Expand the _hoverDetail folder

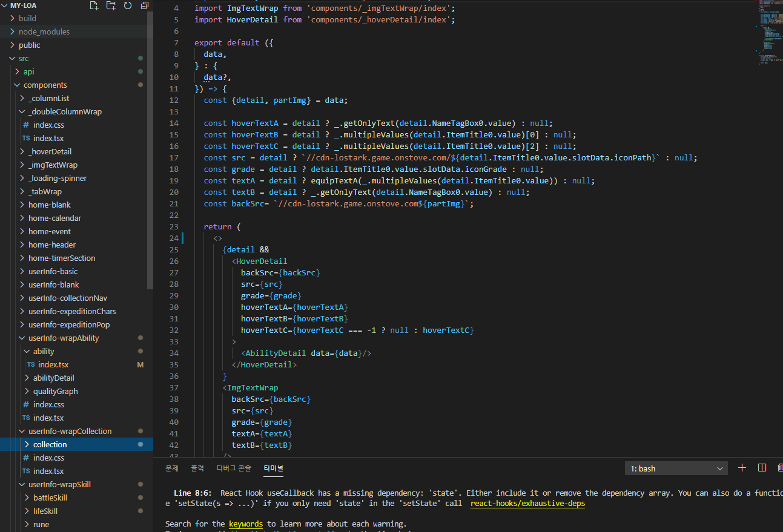point(75,151)
